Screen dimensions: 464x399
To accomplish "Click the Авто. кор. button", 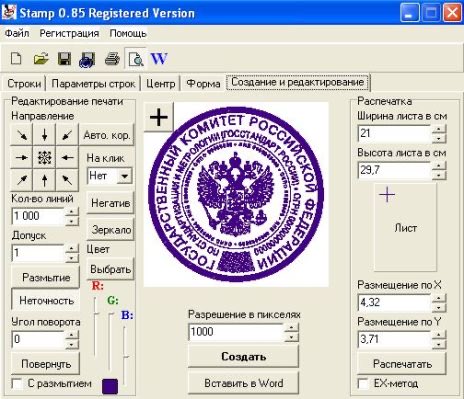I will coord(107,135).
